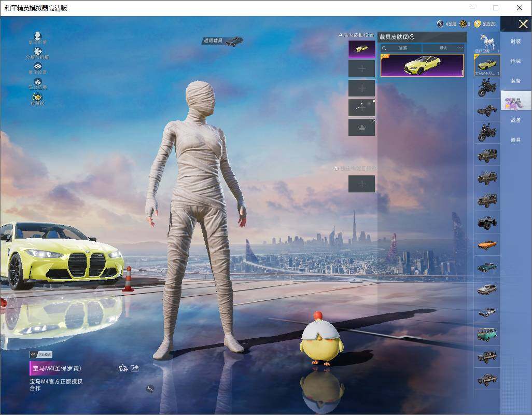Select the first green military jeep thumbnail

487,155
